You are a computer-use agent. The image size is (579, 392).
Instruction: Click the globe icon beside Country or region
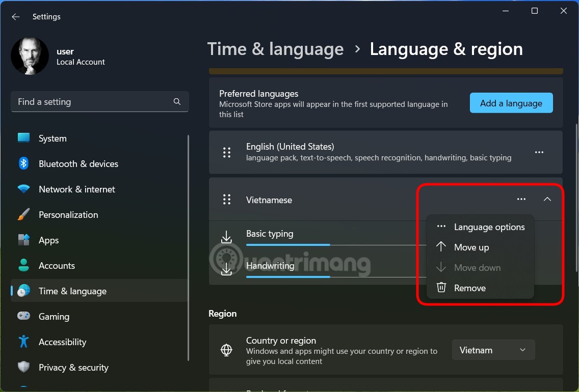point(227,350)
